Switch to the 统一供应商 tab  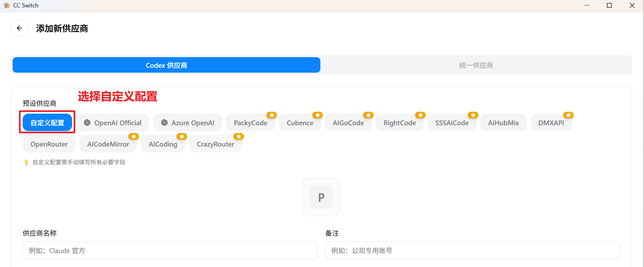coord(476,65)
